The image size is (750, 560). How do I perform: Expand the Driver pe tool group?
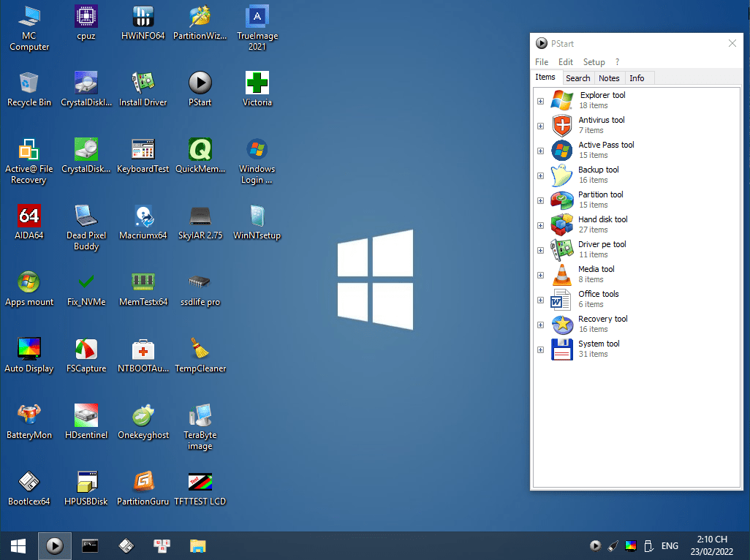pos(540,251)
